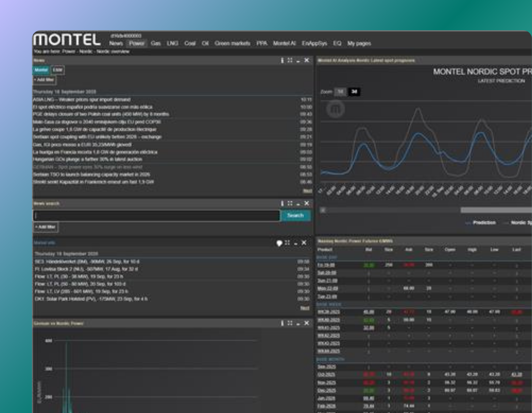Click speech bubble icon in Market info panel
Screen dimensions: 532x413
279,243
